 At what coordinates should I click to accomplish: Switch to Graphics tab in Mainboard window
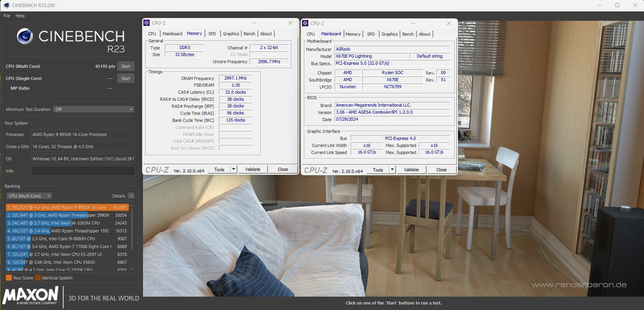389,34
